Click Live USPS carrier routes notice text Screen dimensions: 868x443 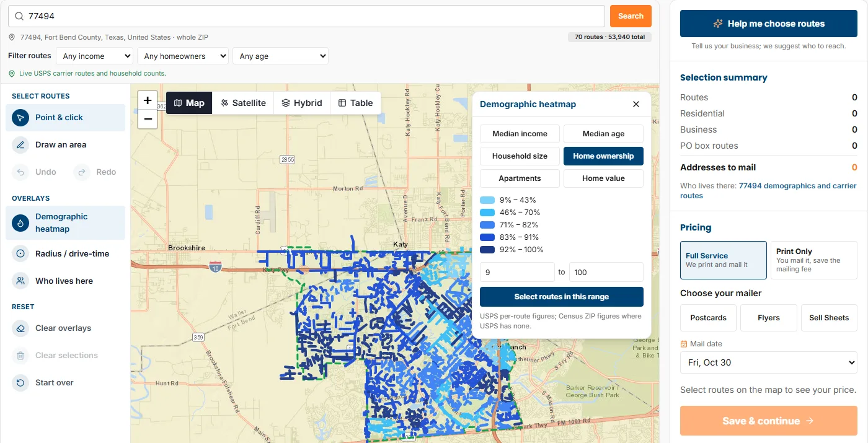point(92,73)
